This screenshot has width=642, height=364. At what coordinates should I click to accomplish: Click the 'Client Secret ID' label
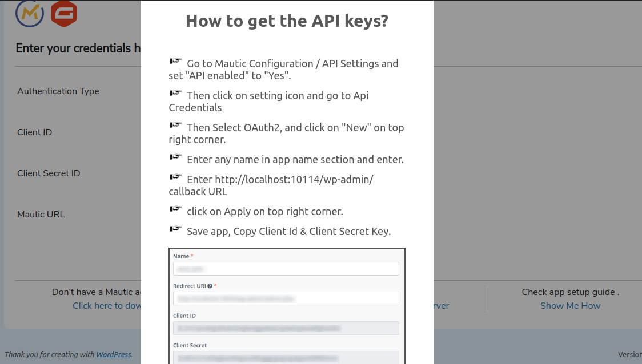49,173
